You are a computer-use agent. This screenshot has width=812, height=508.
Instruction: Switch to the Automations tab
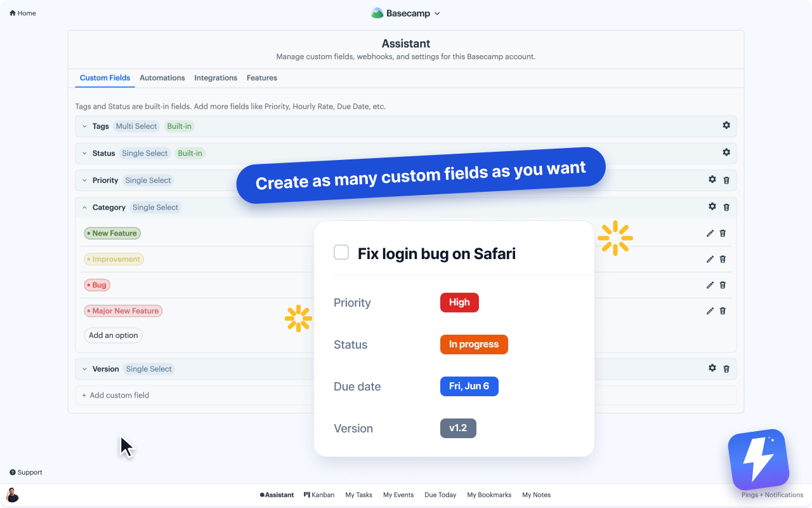click(x=162, y=78)
